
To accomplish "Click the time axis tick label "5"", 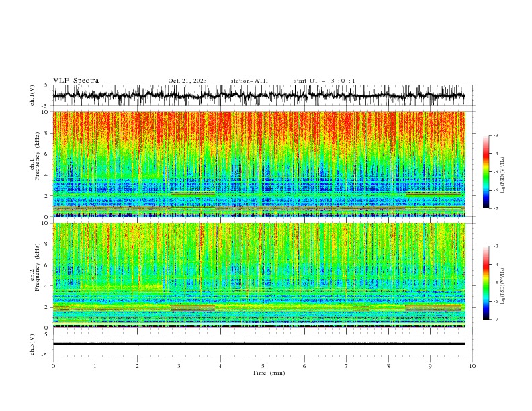I will [x=263, y=366].
